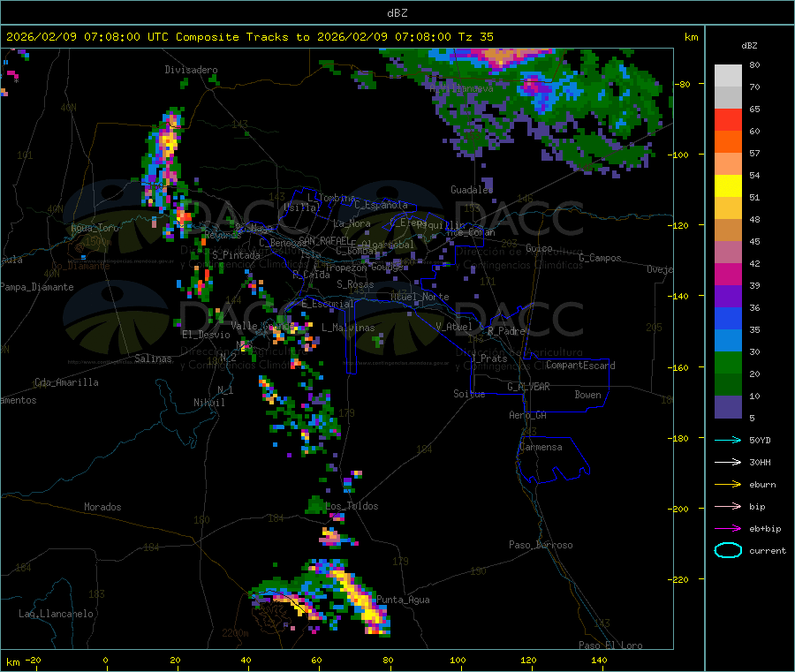Pick the gray 70-65 dBZ swatch
Viewport: 795px width, 672px height.
click(x=728, y=98)
